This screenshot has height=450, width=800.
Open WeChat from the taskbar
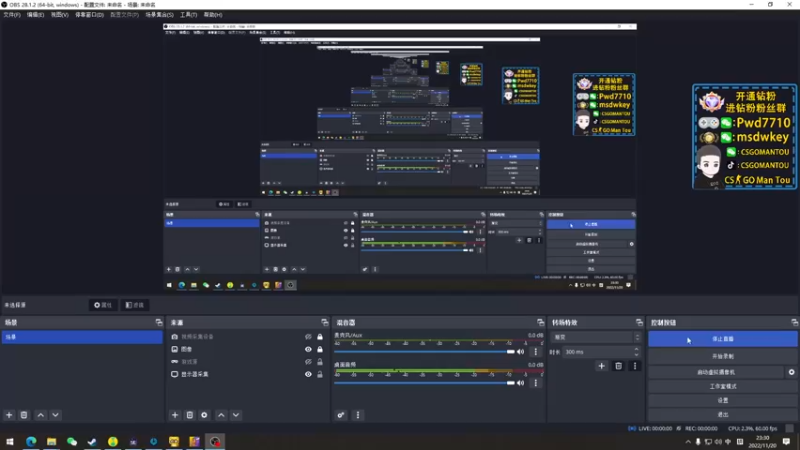point(72,441)
